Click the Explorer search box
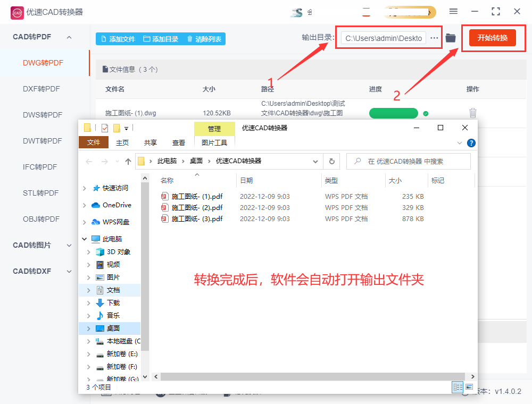This screenshot has width=532, height=404. pos(409,161)
